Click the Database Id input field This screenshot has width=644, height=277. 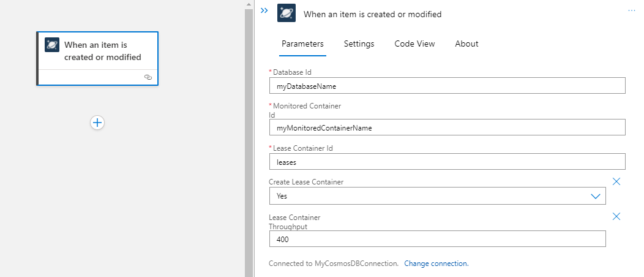pos(447,86)
